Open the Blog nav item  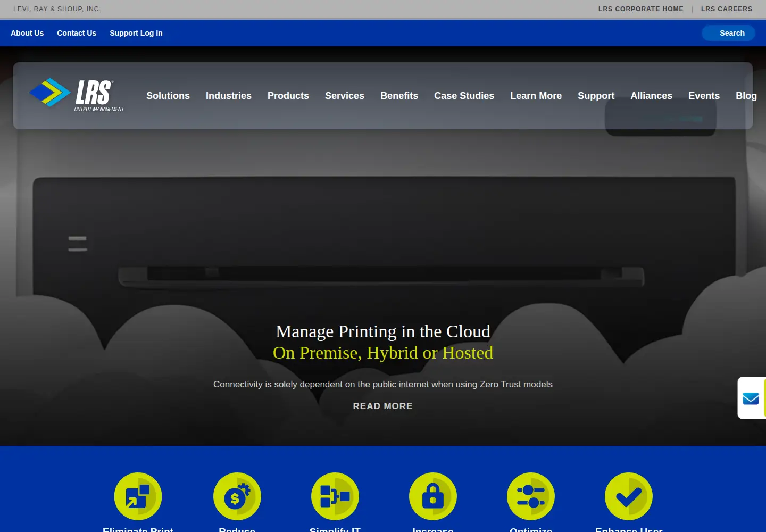click(x=746, y=96)
